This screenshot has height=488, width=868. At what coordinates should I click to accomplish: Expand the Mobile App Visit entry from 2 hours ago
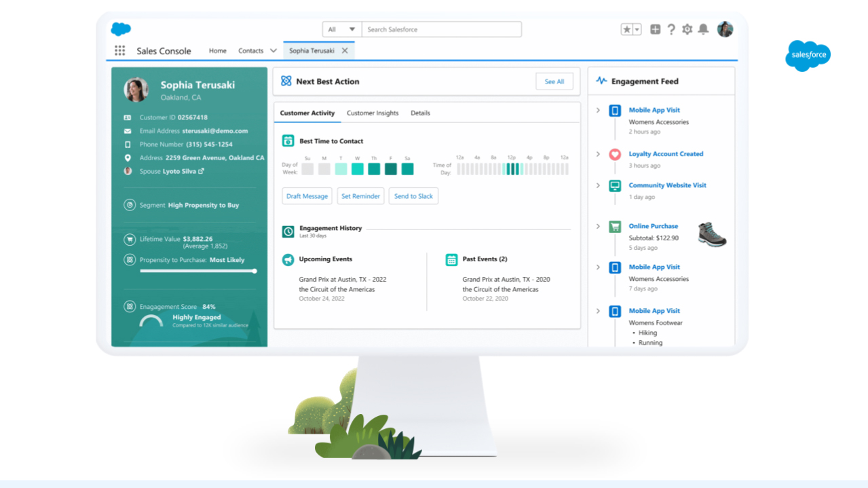[598, 110]
